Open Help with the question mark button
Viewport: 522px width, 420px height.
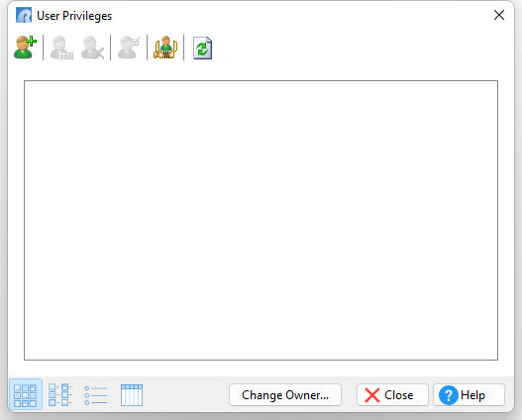click(x=470, y=395)
